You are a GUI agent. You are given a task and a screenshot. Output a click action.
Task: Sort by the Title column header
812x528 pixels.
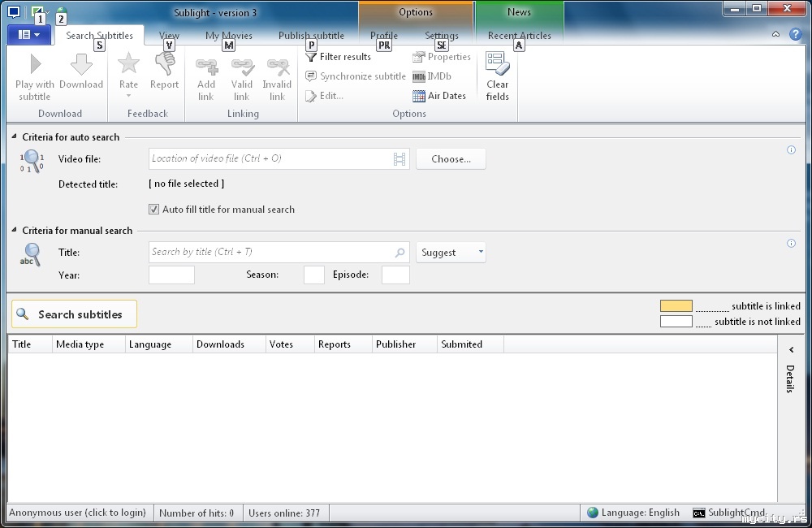(x=30, y=344)
